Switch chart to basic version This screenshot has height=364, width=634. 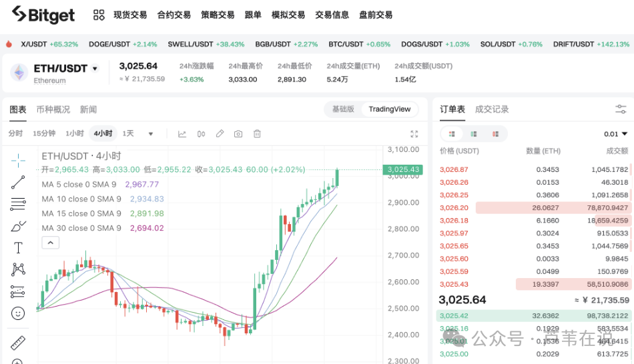point(343,109)
